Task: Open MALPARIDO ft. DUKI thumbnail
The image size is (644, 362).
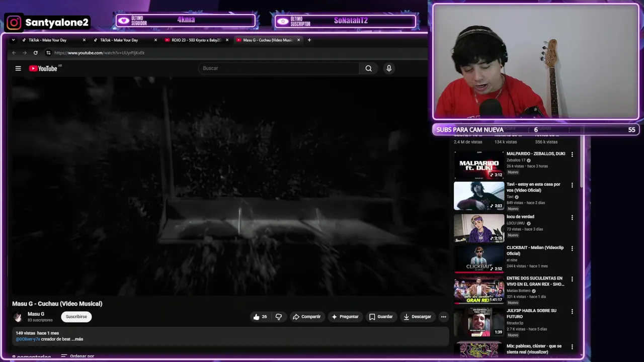Action: click(479, 165)
